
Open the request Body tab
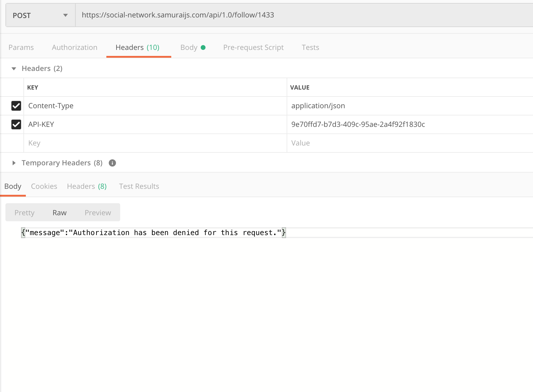189,47
